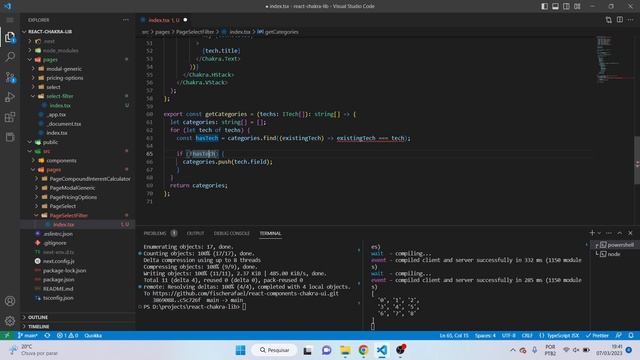Switch to the Debug Console tab

231,233
